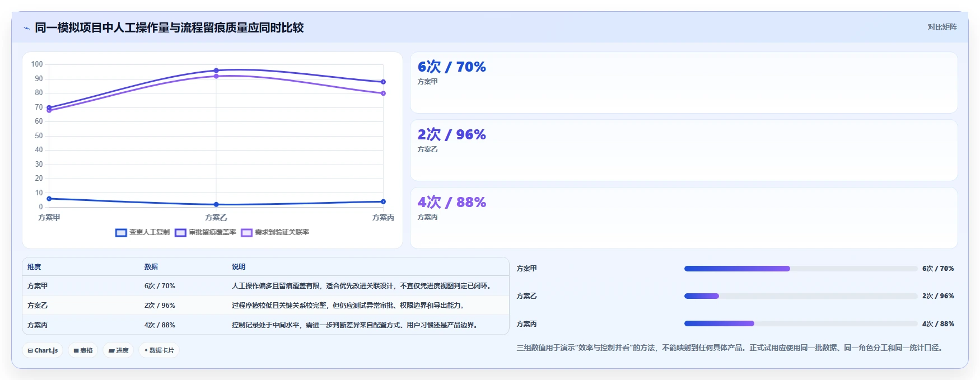The height and width of the screenshot is (380, 980).
Task: Click the 数据卡片 chip
Action: [159, 350]
